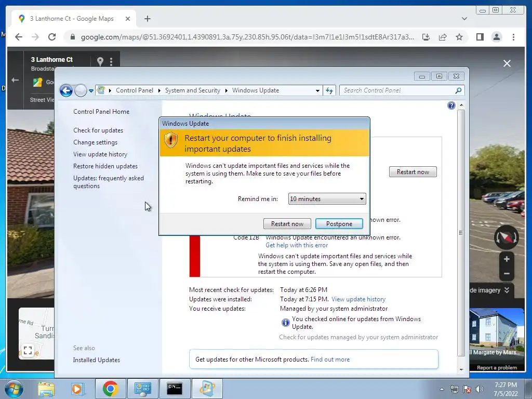Viewport: 532px width, 399px height.
Task: Close the Google Maps tab
Action: (128, 19)
